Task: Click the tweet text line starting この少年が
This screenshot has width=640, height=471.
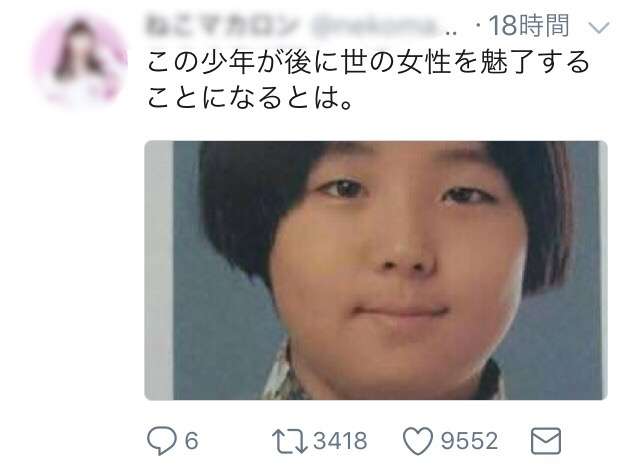Action: (368, 63)
